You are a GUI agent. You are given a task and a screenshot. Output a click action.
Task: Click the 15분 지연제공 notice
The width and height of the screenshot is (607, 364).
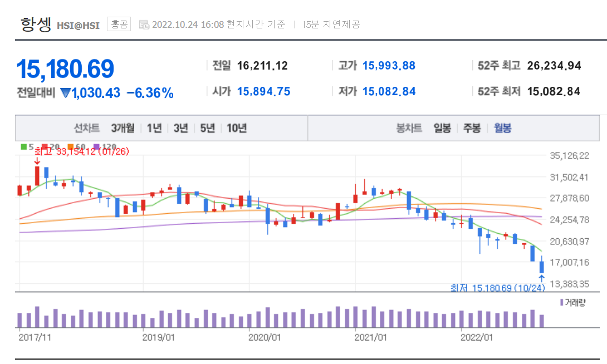click(x=331, y=24)
